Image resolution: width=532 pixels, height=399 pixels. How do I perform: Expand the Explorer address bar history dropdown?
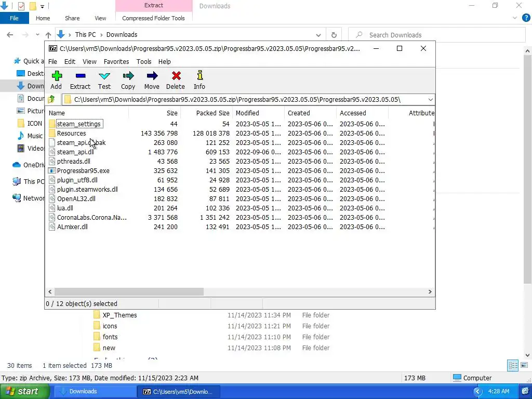click(318, 35)
